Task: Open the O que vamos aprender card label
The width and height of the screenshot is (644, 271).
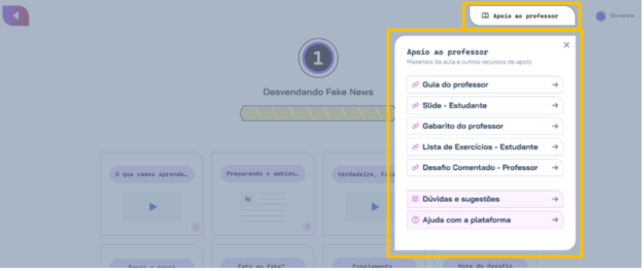Action: click(152, 174)
